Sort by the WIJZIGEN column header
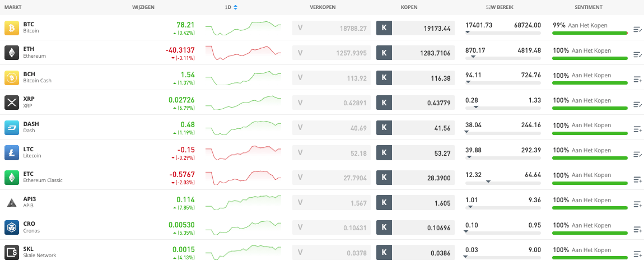 [x=143, y=7]
